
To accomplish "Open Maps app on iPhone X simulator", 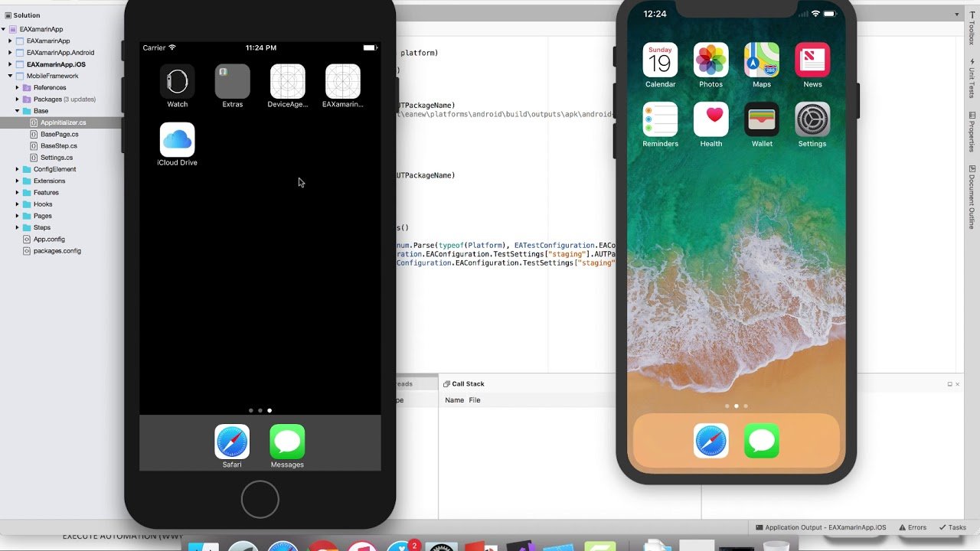I will click(x=762, y=60).
